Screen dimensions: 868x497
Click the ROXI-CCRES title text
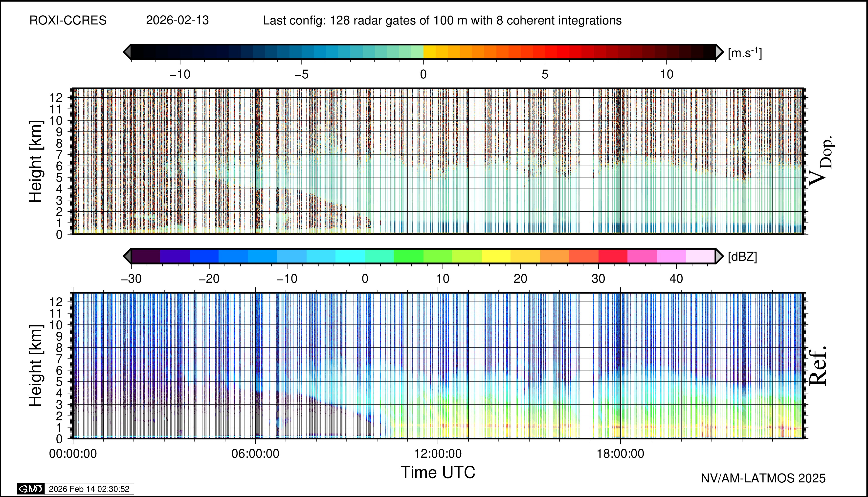pos(68,21)
